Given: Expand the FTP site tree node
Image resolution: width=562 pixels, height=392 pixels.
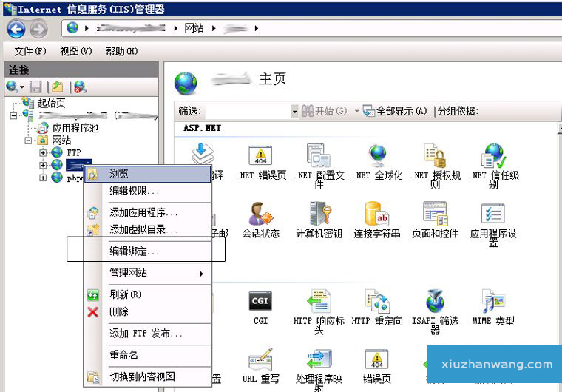Looking at the screenshot, I should point(43,152).
